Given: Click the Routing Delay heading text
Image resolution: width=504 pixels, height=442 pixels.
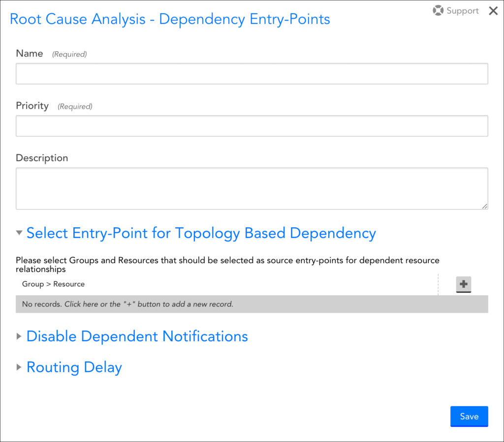Looking at the screenshot, I should [x=74, y=367].
